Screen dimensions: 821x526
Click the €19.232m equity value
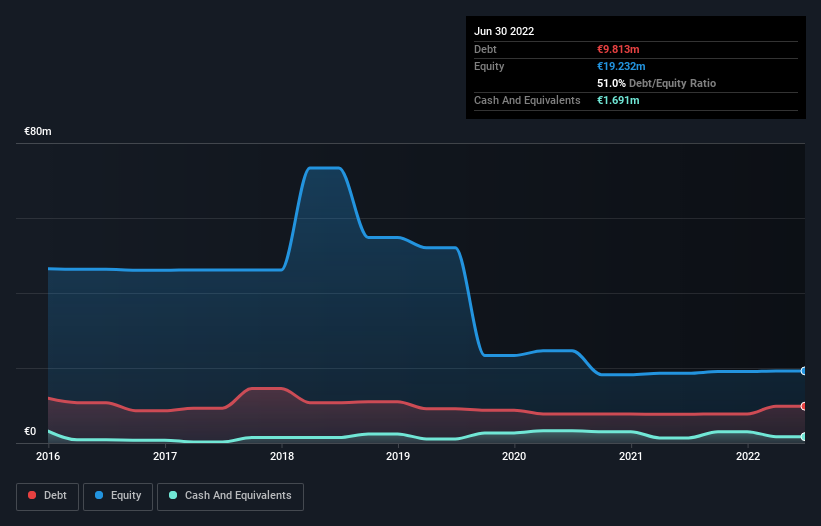tap(621, 66)
